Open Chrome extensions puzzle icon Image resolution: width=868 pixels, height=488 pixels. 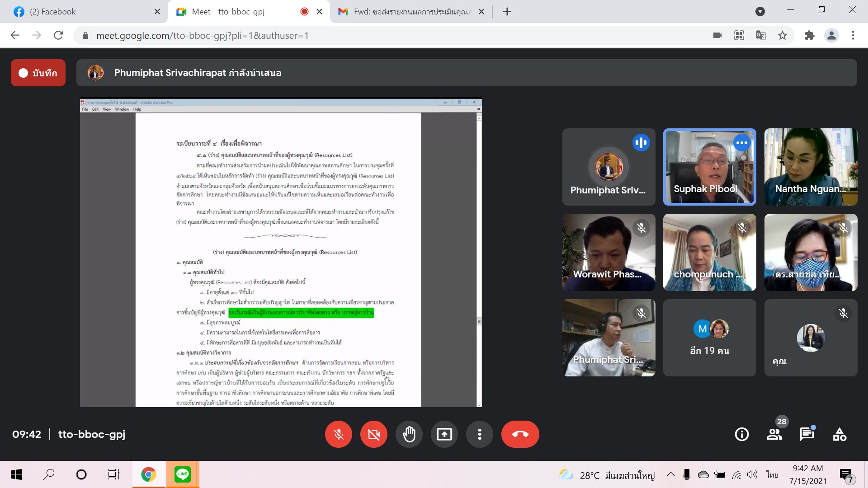coord(809,35)
